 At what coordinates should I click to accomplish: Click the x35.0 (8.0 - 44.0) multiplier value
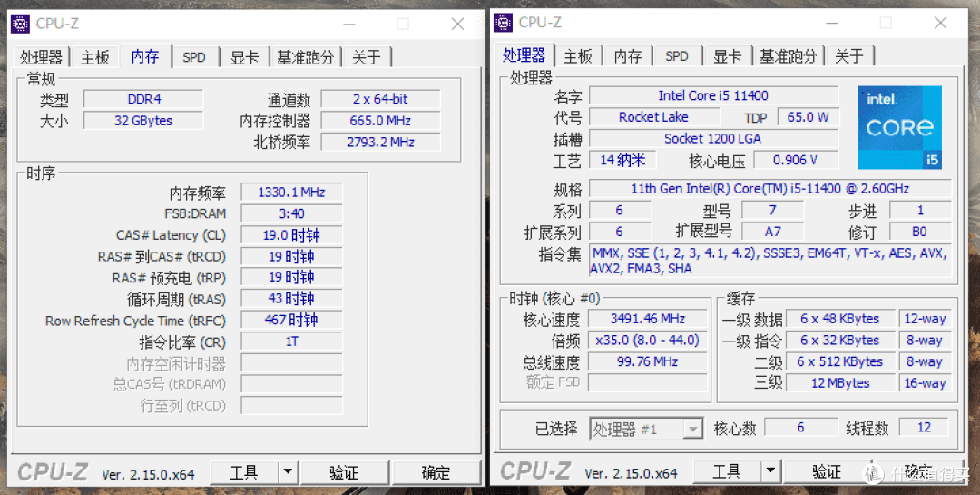[x=648, y=340]
